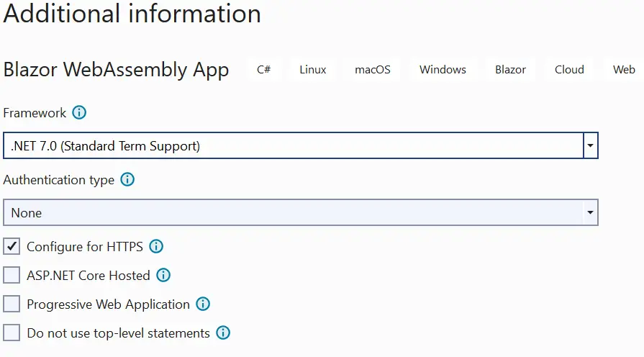Click the Additional information heading
The image size is (644, 357).
point(132,13)
